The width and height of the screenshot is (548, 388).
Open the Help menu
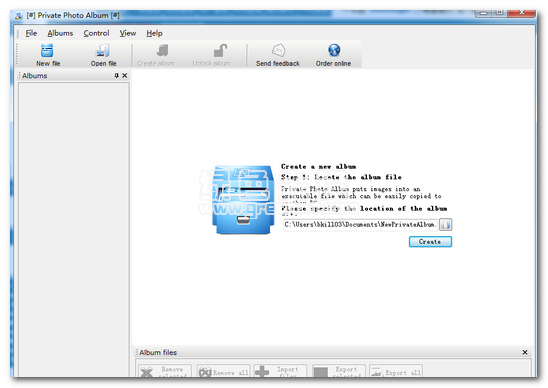(x=154, y=33)
